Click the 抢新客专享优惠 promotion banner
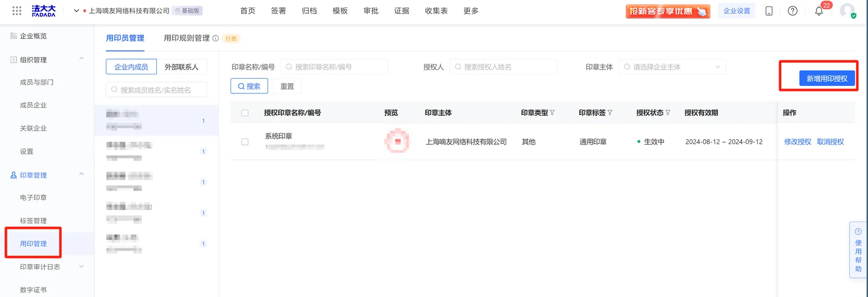This screenshot has height=297, width=868. click(668, 11)
